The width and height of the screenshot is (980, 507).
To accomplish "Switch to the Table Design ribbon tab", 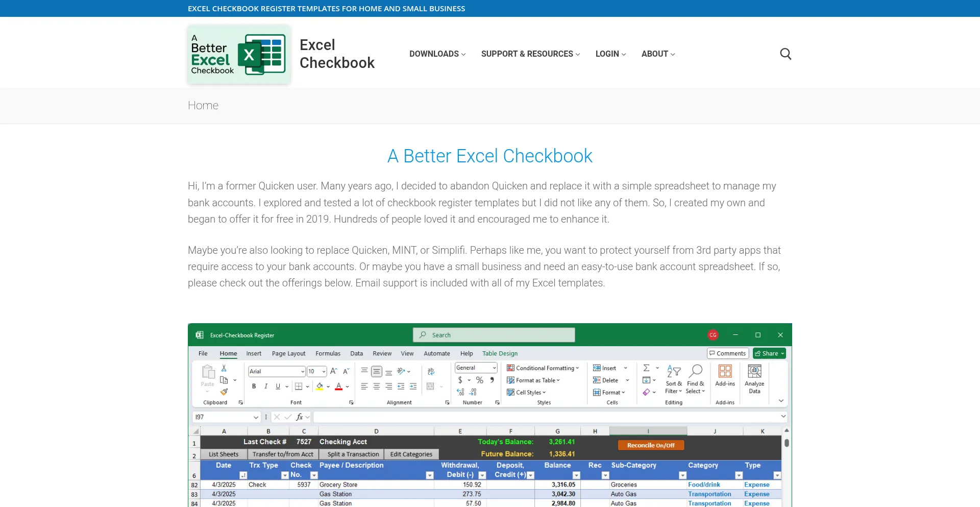I will click(x=500, y=353).
